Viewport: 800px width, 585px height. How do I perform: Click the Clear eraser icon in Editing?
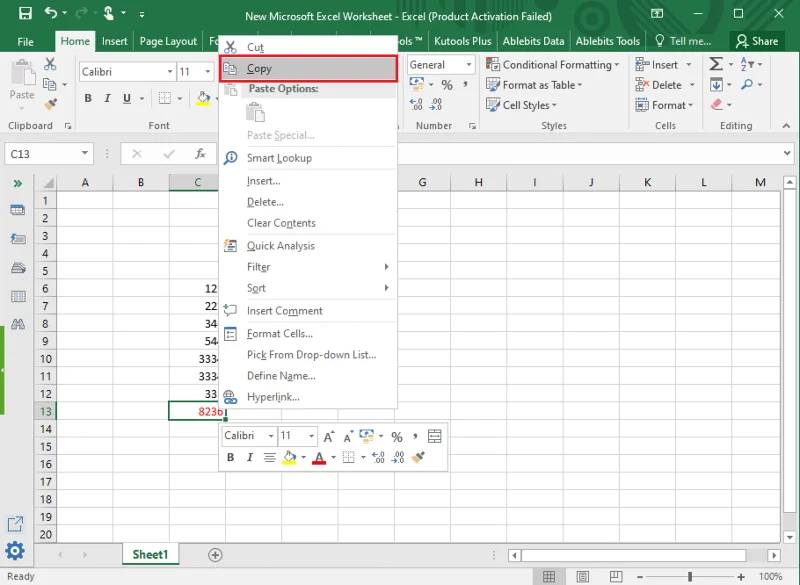[717, 105]
